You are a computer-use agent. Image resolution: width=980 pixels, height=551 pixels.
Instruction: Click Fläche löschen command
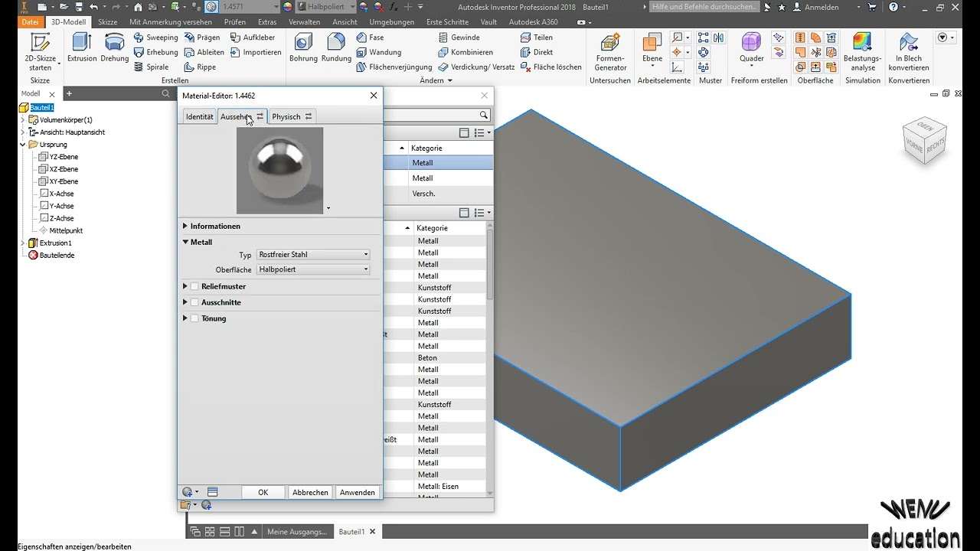click(551, 67)
